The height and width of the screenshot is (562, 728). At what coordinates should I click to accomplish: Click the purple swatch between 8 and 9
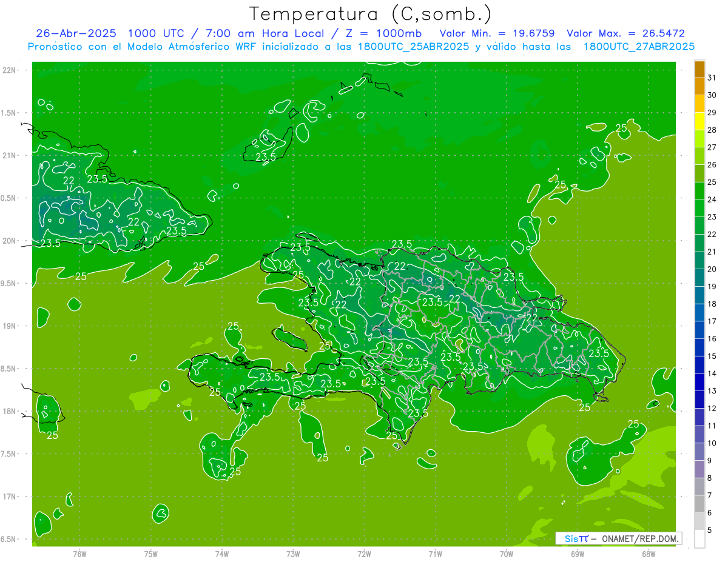point(699,469)
